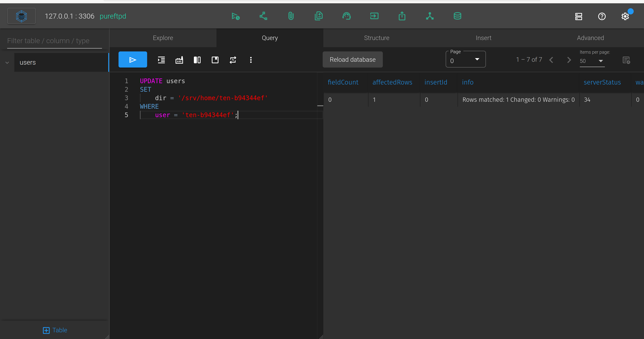Select the users table in sidebar
644x339 pixels.
click(x=61, y=62)
